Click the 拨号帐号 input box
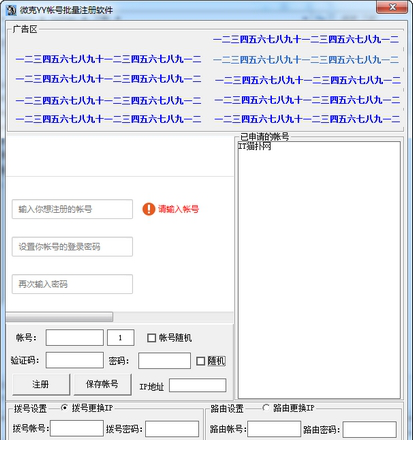413x457 pixels. 77,428
